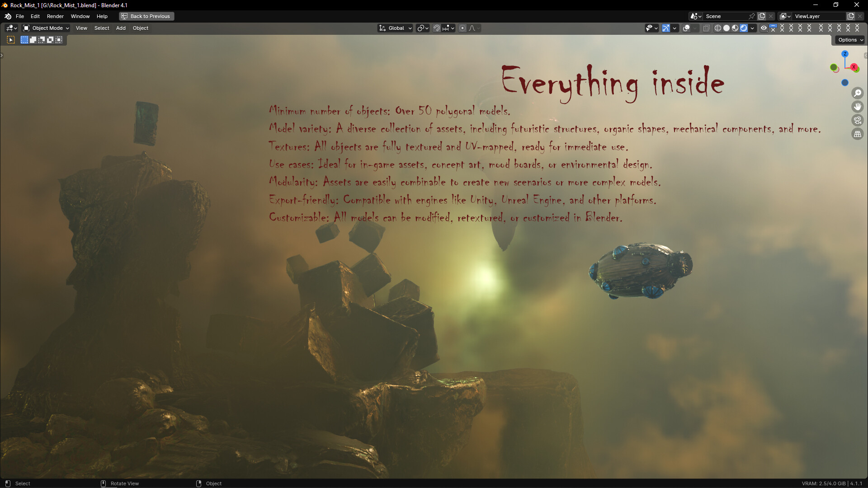The width and height of the screenshot is (868, 488).
Task: Toggle proportional editing button
Action: tap(462, 28)
